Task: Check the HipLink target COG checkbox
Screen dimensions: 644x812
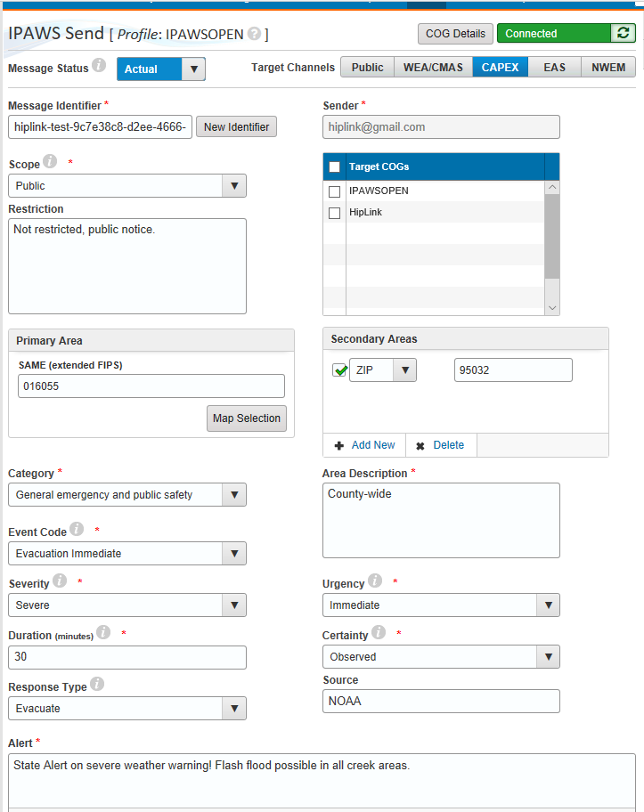Action: [334, 213]
